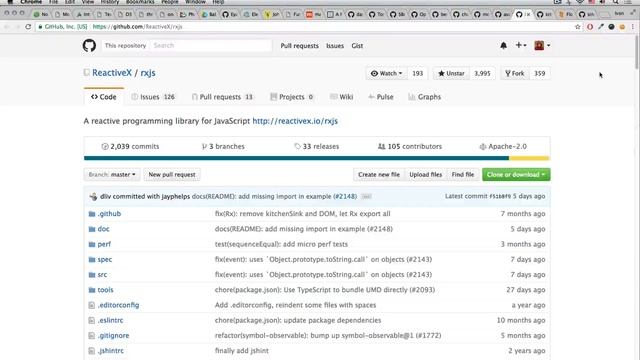Open Clone or download dropdown

516,175
